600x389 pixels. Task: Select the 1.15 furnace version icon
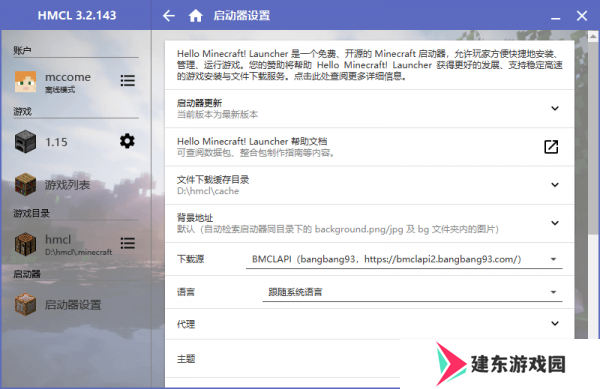pyautogui.click(x=25, y=142)
